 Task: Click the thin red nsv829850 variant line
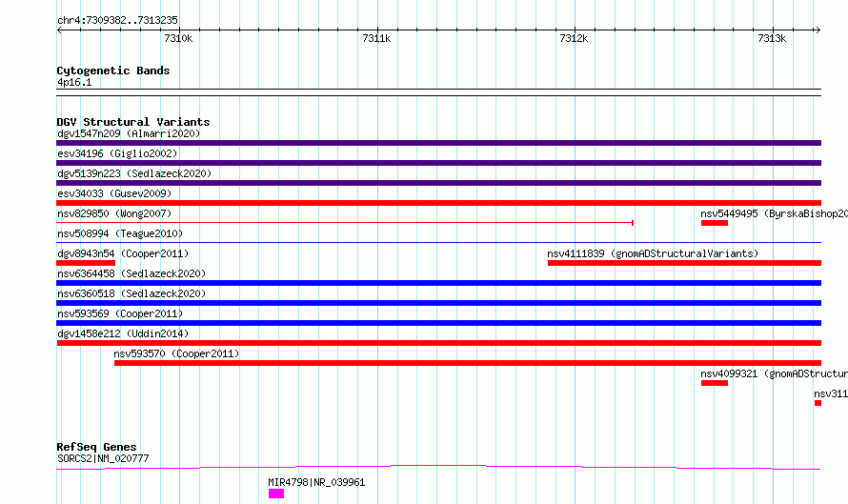coord(345,223)
